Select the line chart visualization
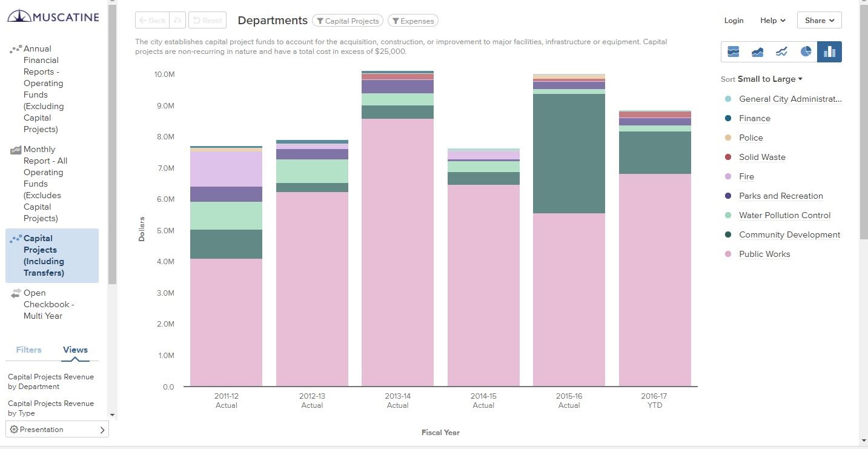This screenshot has height=449, width=868. (782, 52)
